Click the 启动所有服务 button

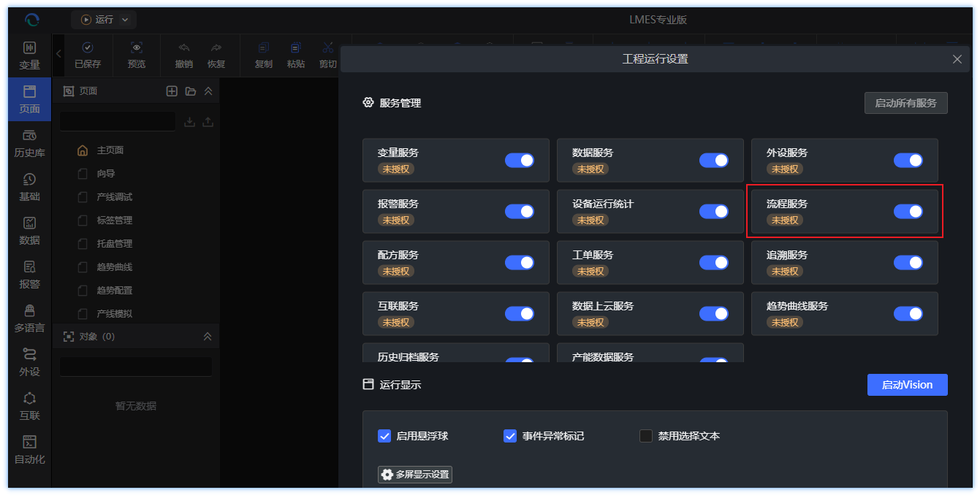(x=905, y=103)
